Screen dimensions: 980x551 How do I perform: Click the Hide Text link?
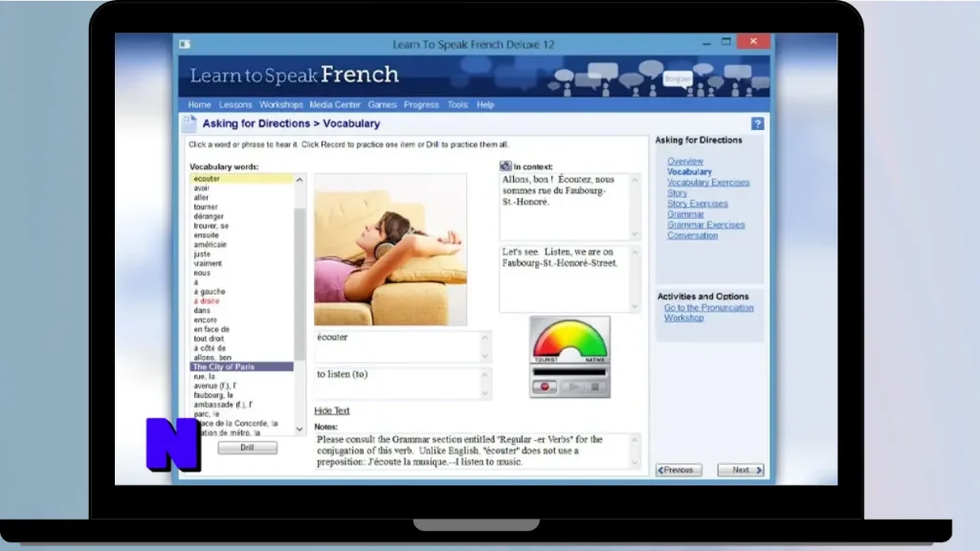(332, 410)
